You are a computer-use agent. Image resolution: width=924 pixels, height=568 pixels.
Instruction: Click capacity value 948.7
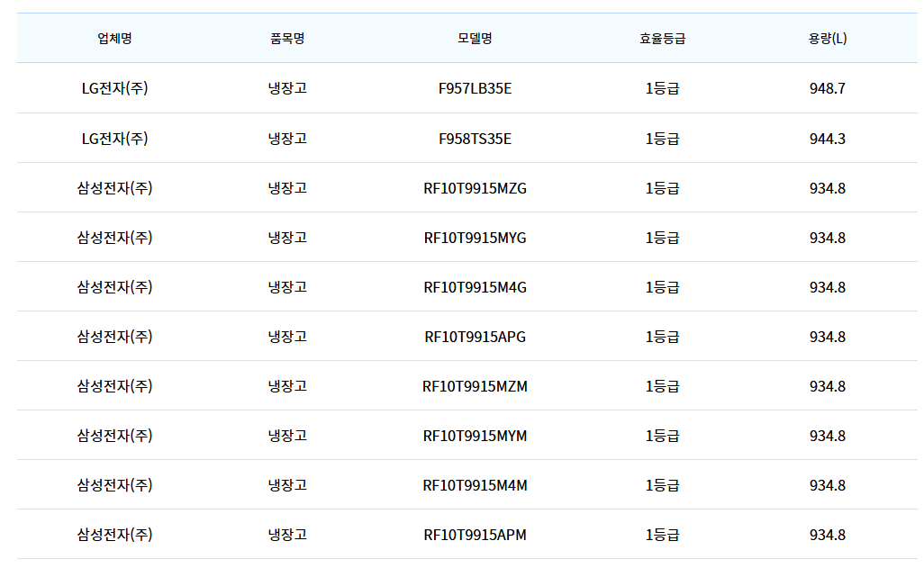828,88
